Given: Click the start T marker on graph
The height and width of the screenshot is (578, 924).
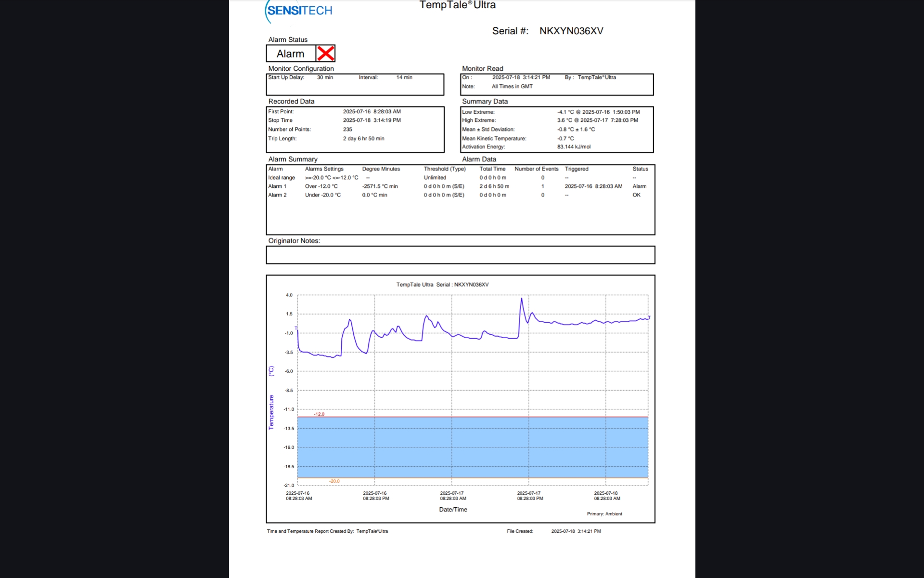Looking at the screenshot, I should pos(296,328).
